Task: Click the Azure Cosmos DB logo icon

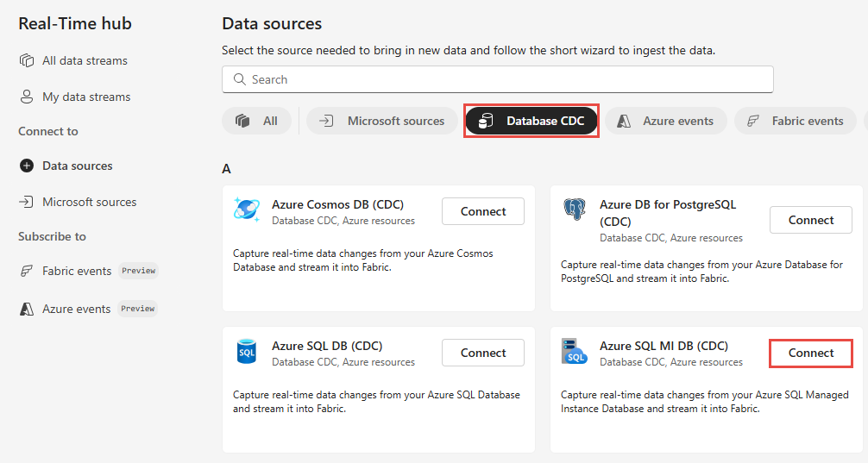Action: coord(247,210)
